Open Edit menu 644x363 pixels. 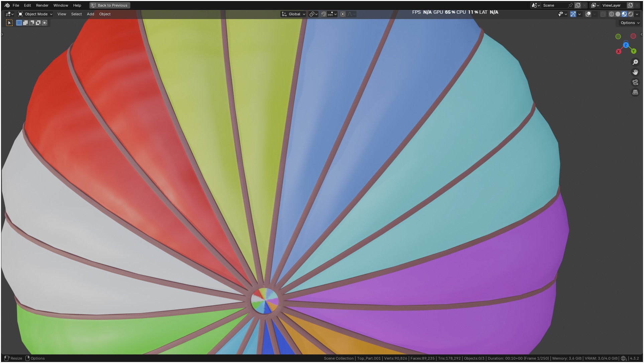[27, 5]
